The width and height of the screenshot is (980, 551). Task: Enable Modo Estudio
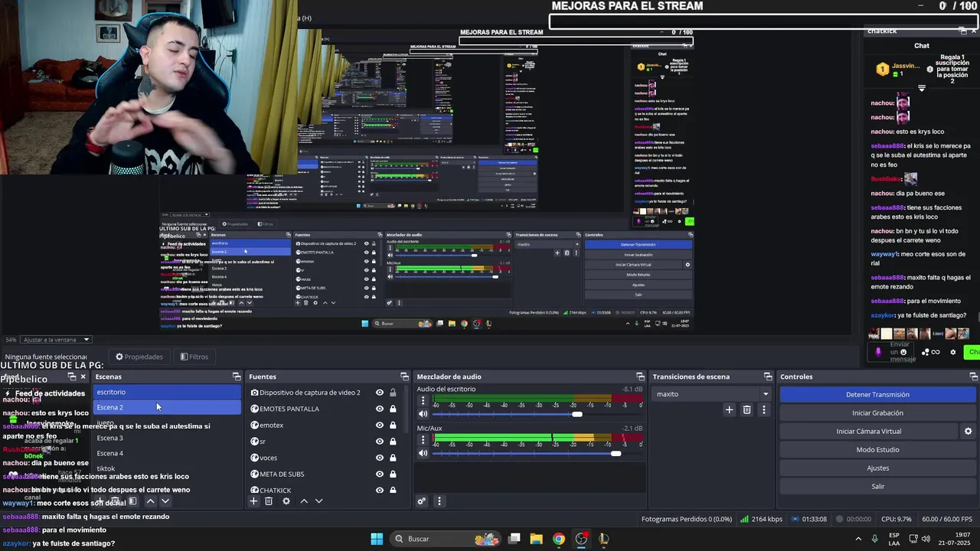coord(877,450)
